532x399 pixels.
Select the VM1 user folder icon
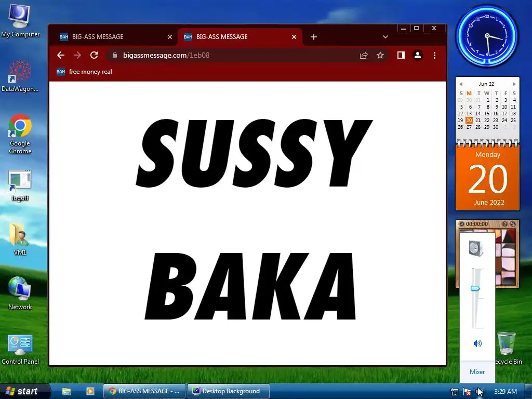click(x=20, y=238)
